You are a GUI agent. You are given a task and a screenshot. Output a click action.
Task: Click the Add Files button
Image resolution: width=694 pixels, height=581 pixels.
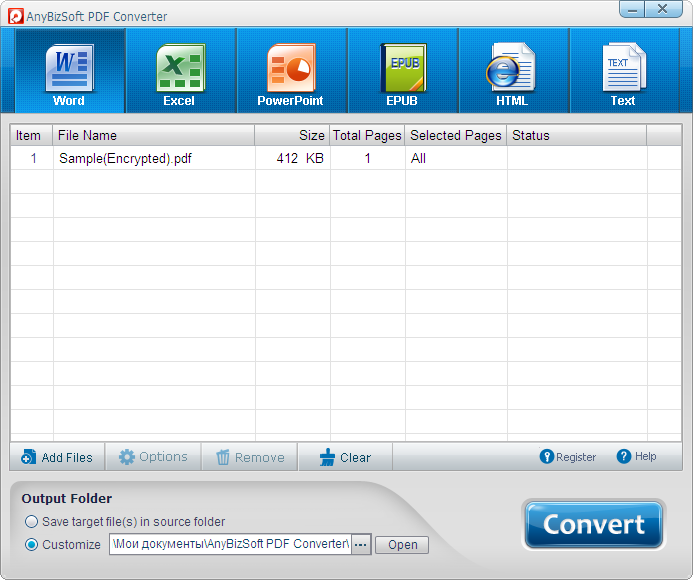pos(57,457)
